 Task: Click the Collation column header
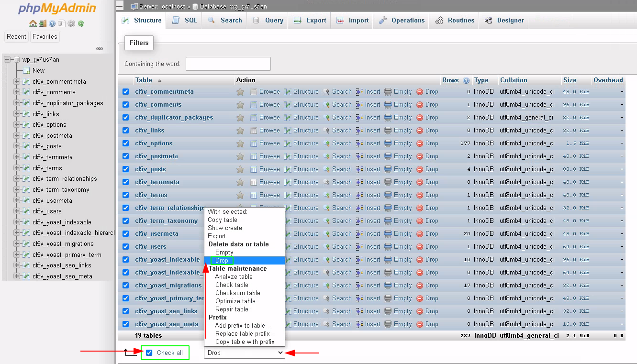514,80
